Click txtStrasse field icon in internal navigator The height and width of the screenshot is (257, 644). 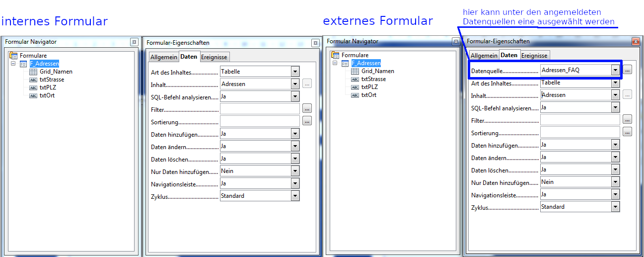coord(33,80)
